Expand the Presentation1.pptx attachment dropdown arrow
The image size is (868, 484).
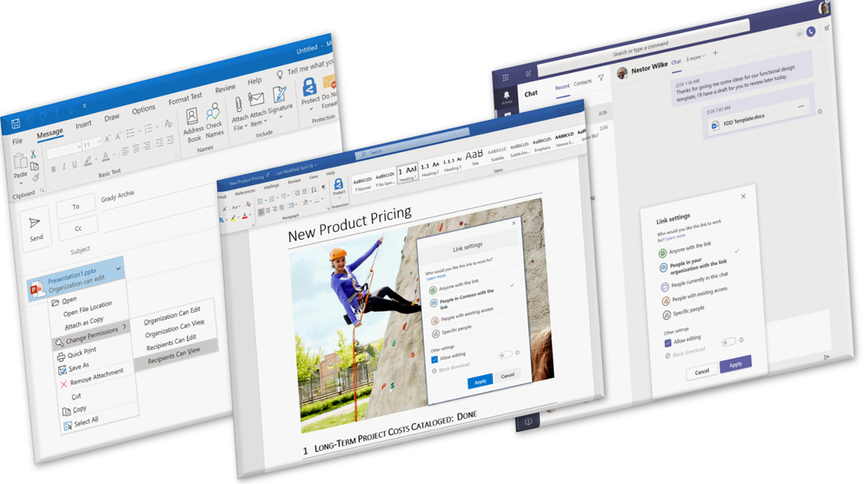[x=118, y=268]
